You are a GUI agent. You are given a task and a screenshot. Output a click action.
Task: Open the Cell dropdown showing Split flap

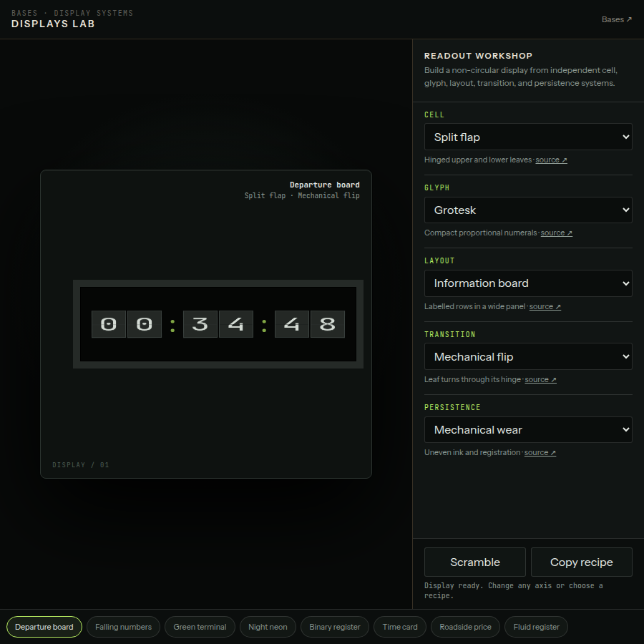coord(528,137)
